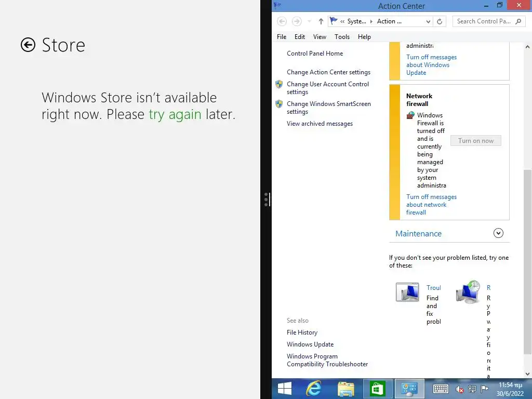Click the Action Center taskbar button
This screenshot has width=532, height=399.
(x=409, y=389)
